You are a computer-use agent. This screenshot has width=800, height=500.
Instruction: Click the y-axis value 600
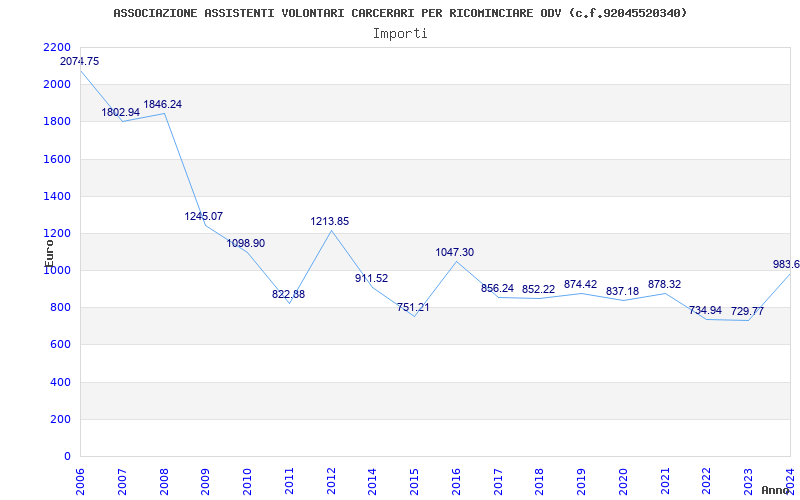[61, 345]
